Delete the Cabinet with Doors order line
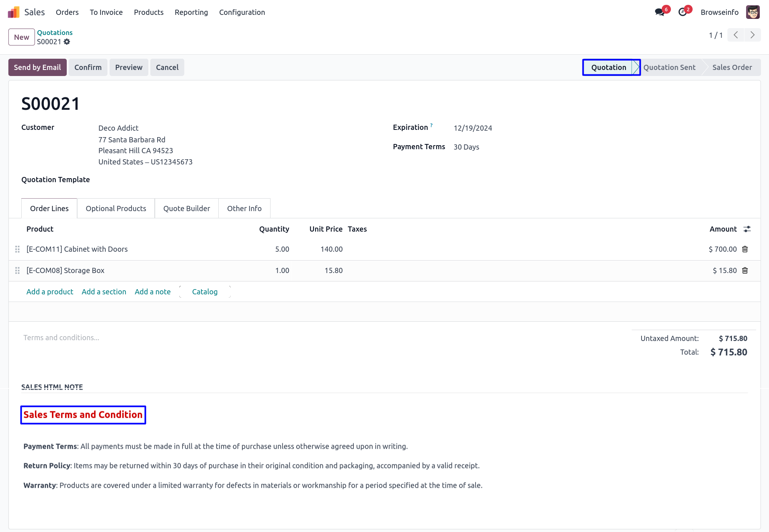Screen dimensions: 769x532 (745, 249)
